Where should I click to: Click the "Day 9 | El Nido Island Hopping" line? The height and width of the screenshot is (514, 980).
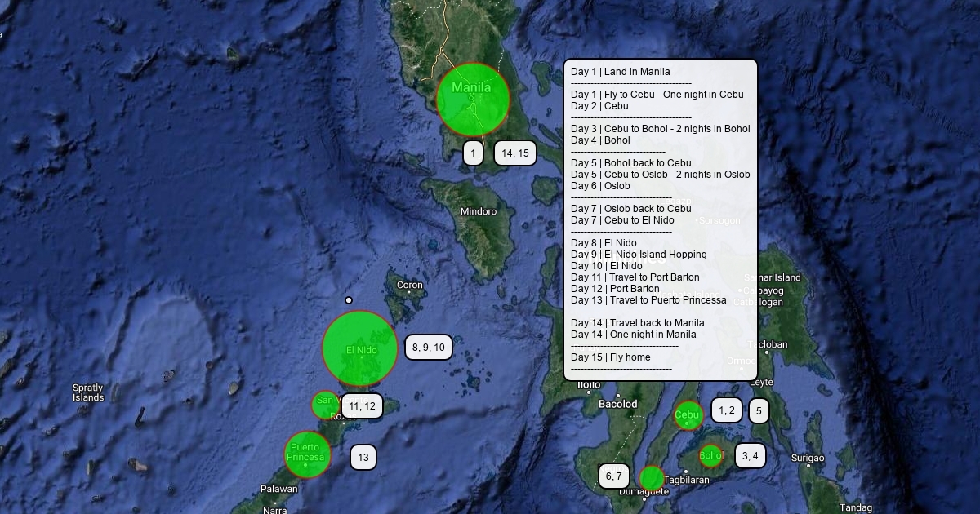pyautogui.click(x=639, y=255)
